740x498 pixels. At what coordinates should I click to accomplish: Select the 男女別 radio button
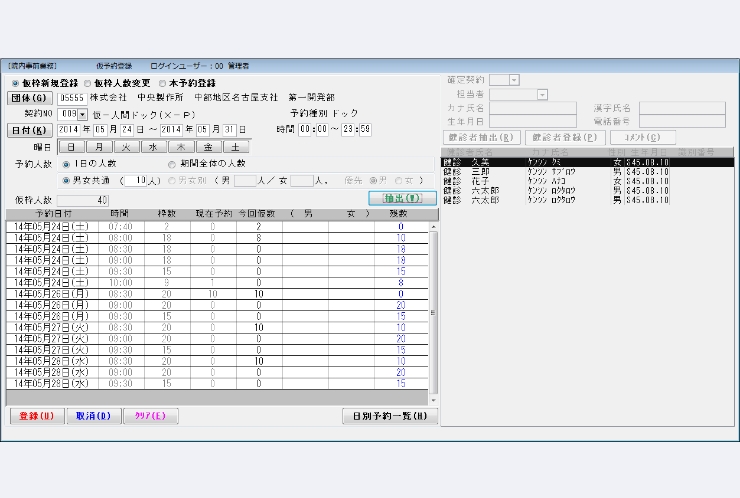172,180
